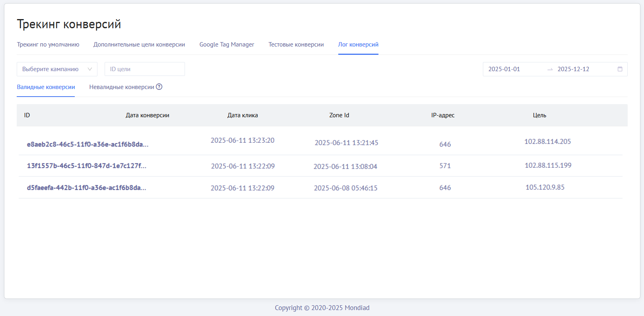Open the Трекинг по умолчанию tab
This screenshot has width=644, height=316.
tap(48, 45)
